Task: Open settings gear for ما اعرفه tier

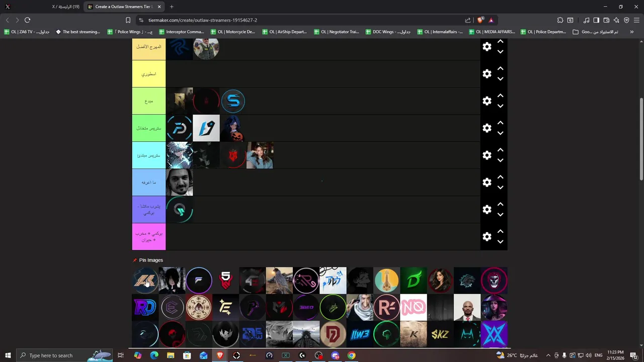Action: tap(487, 183)
